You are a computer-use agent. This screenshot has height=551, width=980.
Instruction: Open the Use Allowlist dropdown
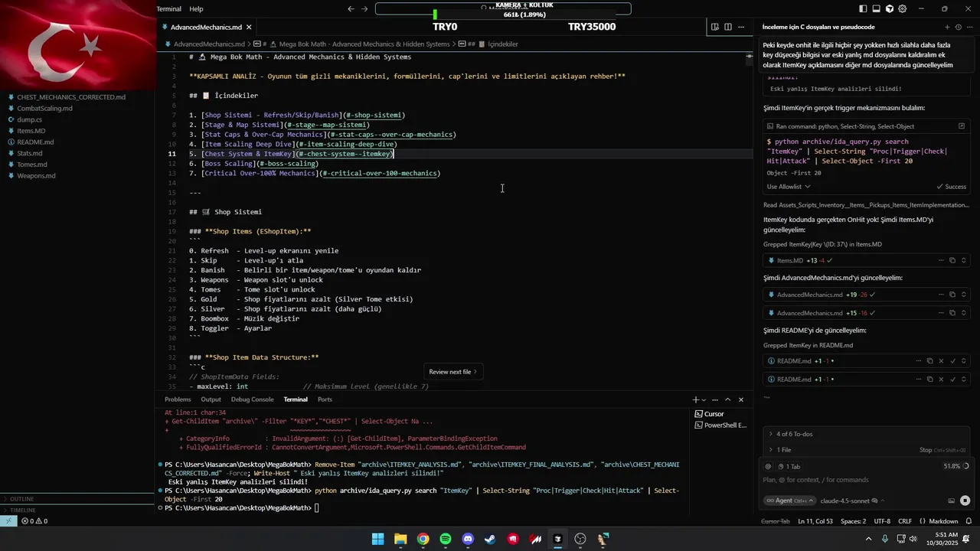pyautogui.click(x=789, y=187)
